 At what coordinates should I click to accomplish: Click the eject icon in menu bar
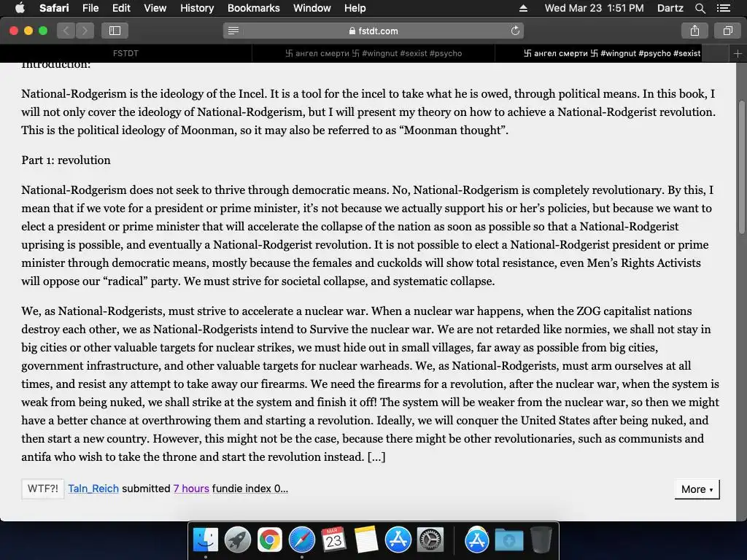[523, 8]
